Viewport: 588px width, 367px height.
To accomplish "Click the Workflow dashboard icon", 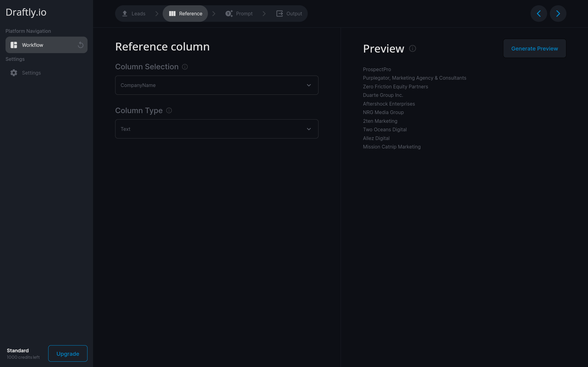I will pos(14,45).
